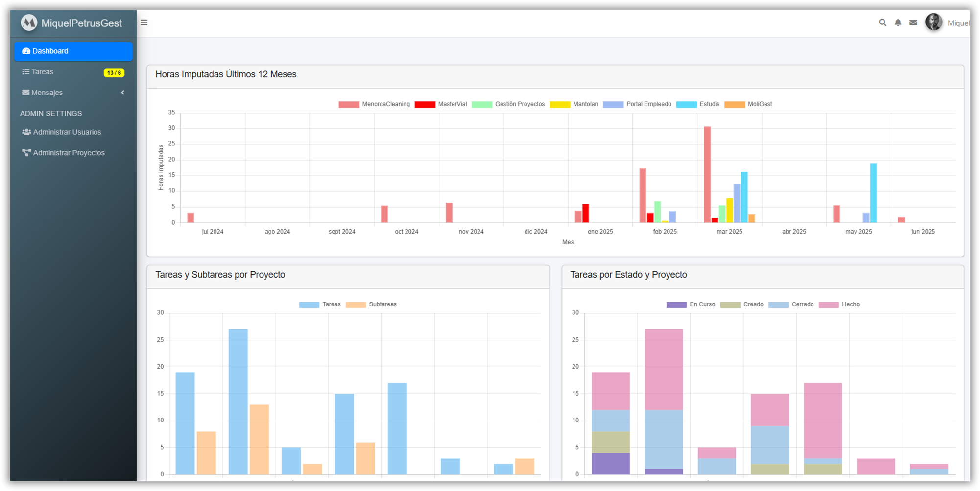
Task: Open the Administrar Proyectos page
Action: point(69,152)
